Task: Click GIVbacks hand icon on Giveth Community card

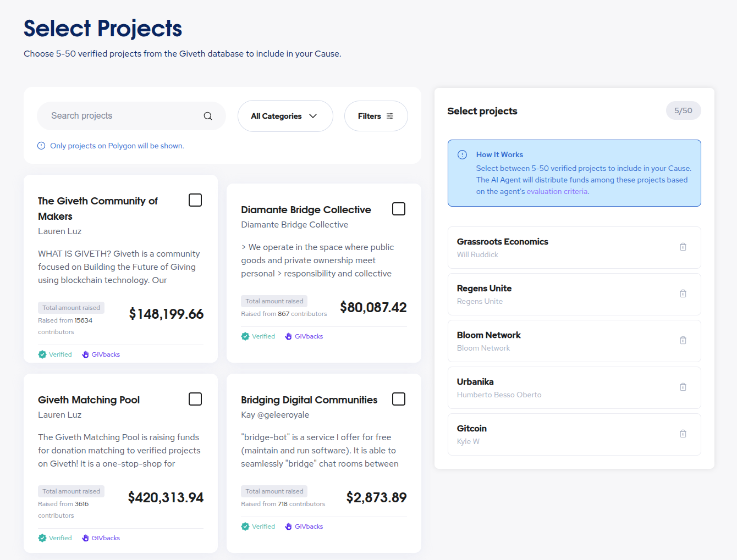Action: pyautogui.click(x=85, y=354)
